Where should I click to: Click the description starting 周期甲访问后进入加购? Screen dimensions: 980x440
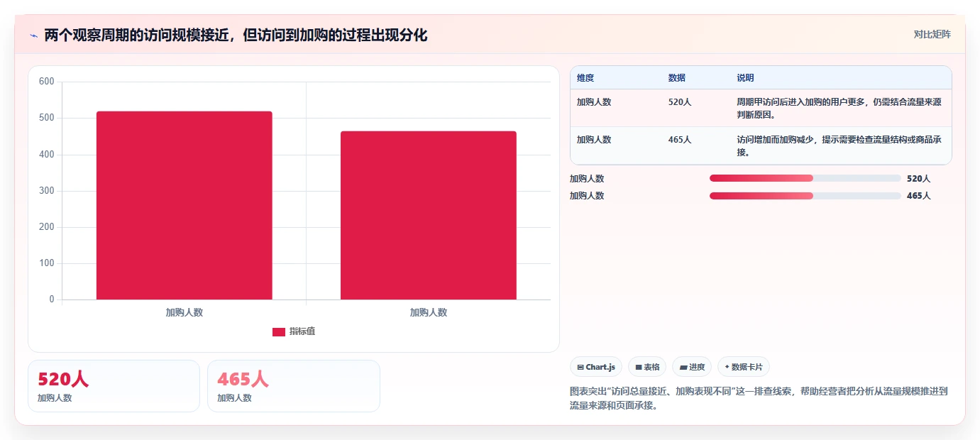pos(839,108)
